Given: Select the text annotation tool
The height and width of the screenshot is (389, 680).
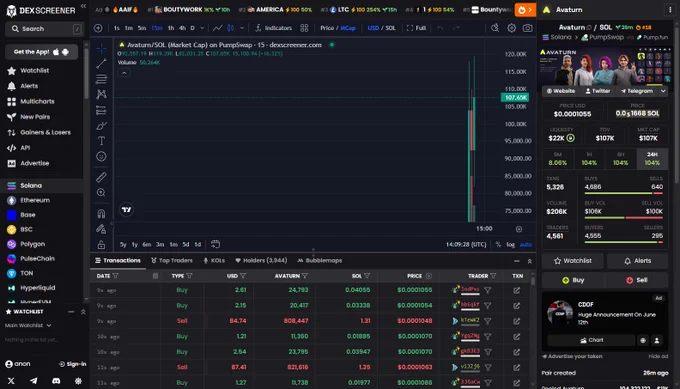Looking at the screenshot, I should [101, 141].
